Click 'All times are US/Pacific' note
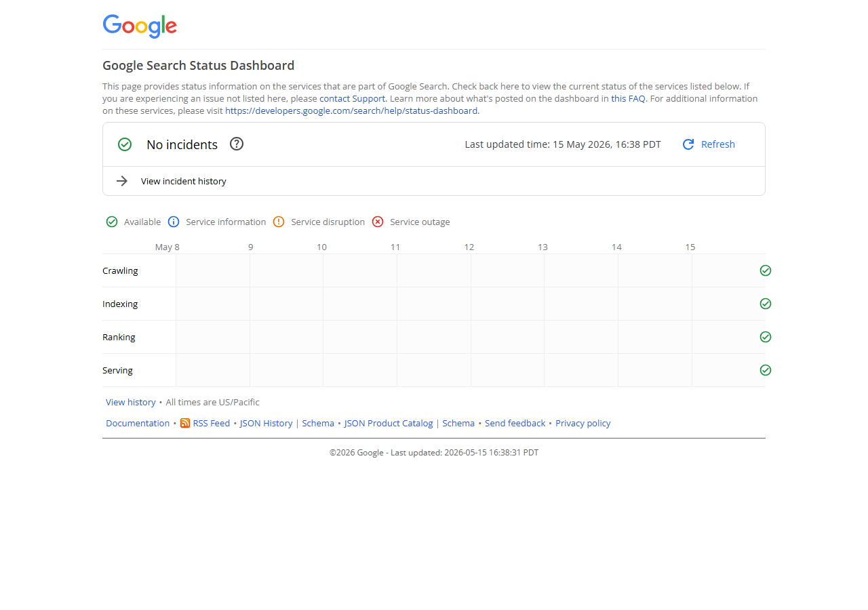This screenshot has width=868, height=610. click(213, 402)
